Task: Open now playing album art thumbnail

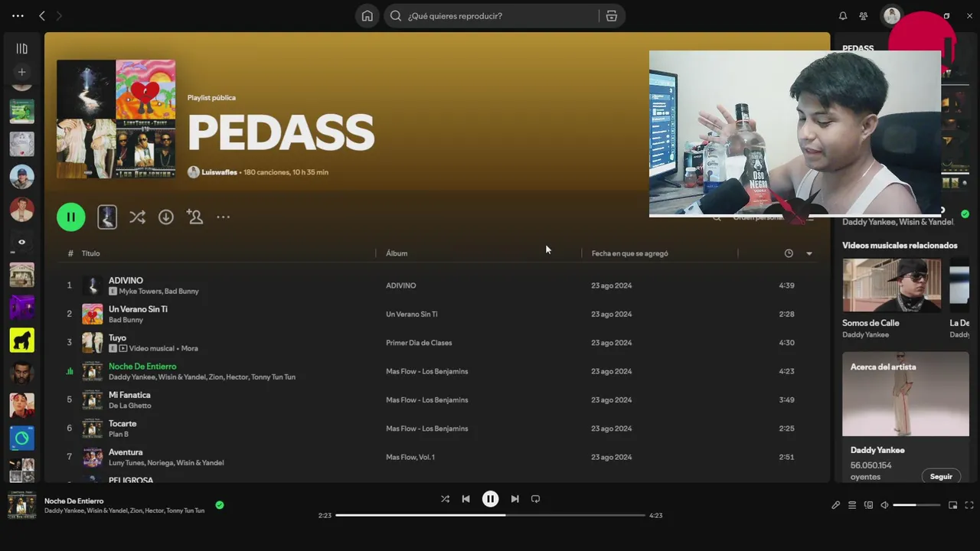Action: tap(21, 505)
